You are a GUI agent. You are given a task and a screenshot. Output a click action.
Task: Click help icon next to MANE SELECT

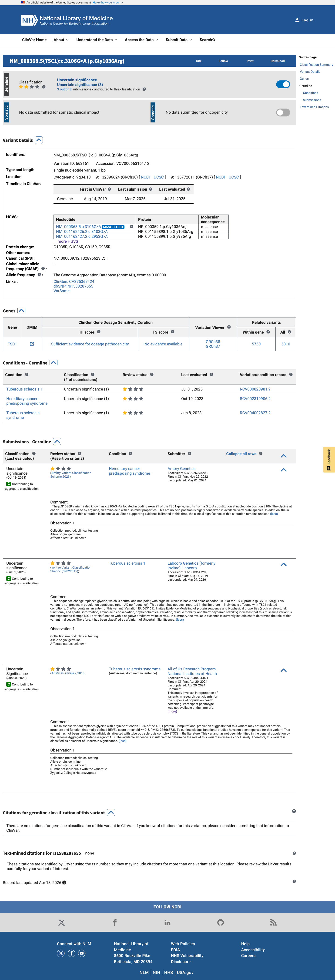tap(131, 227)
